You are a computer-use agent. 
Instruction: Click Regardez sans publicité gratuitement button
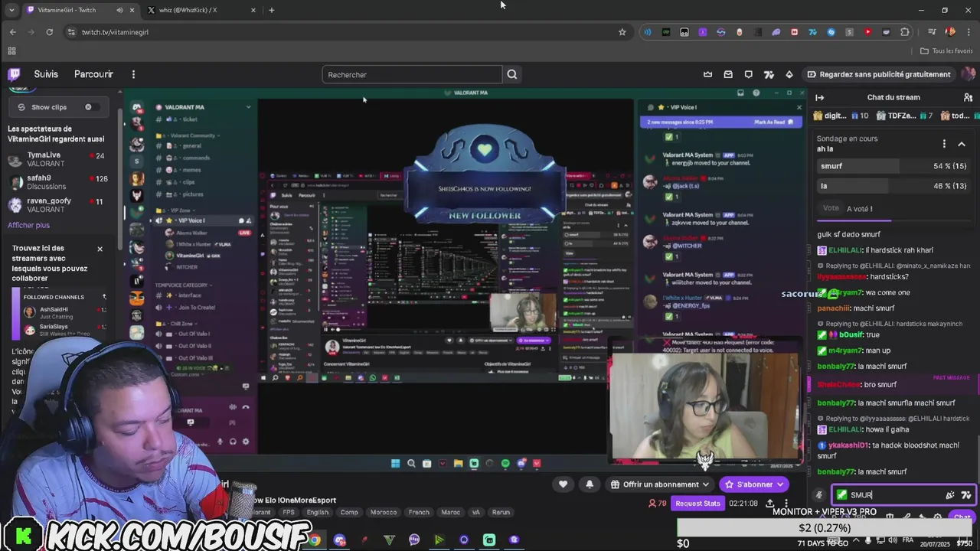coord(878,74)
